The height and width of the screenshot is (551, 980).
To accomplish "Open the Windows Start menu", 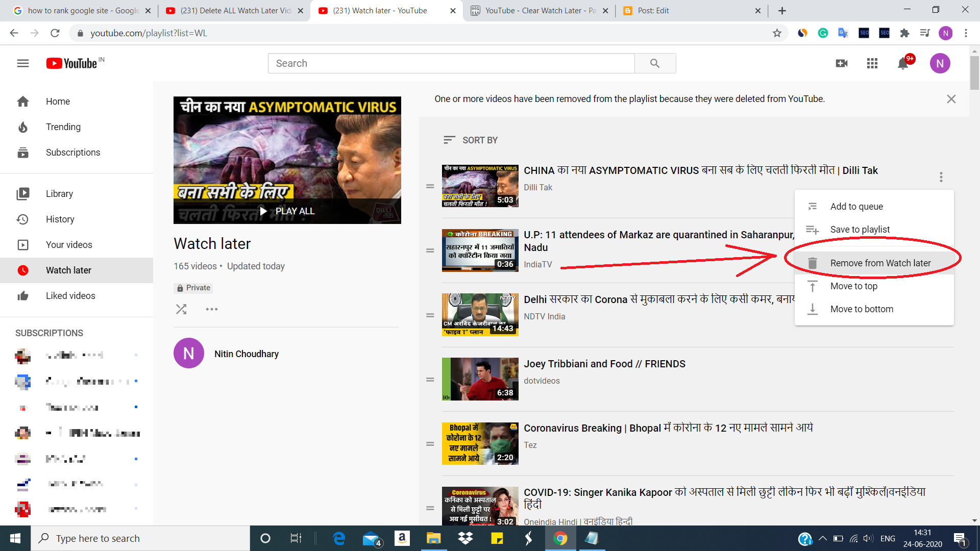I will click(x=15, y=538).
